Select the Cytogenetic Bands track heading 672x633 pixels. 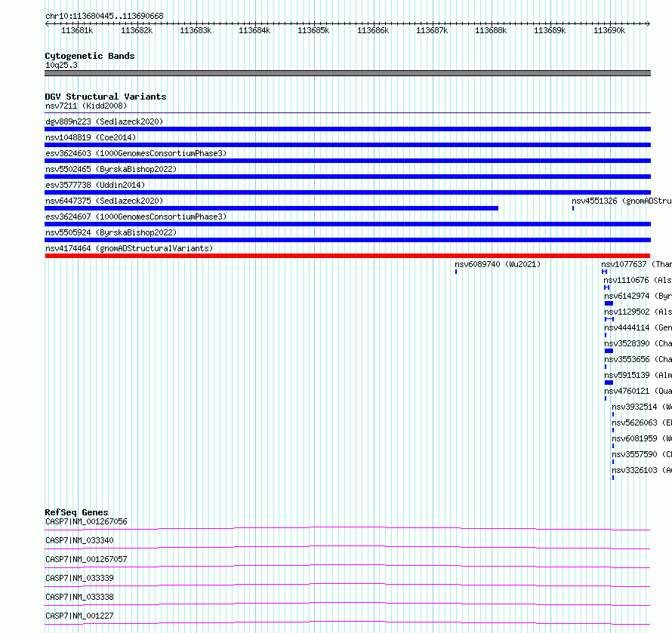pos(90,56)
